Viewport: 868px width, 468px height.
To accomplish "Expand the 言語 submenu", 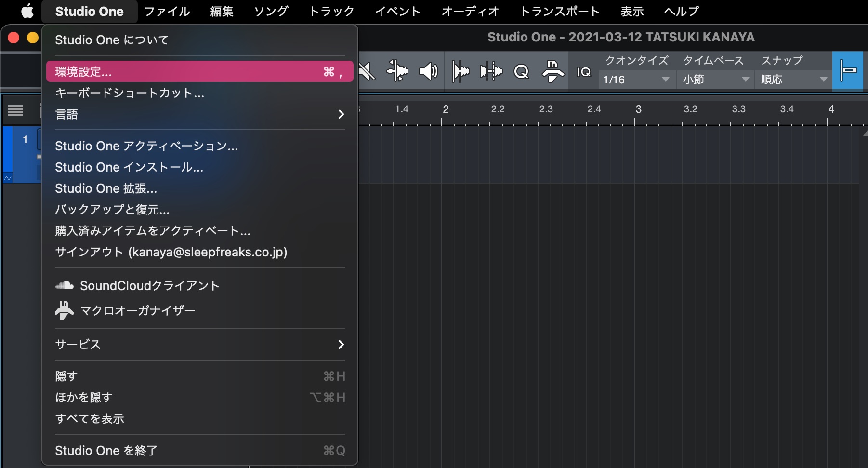I will click(x=200, y=114).
